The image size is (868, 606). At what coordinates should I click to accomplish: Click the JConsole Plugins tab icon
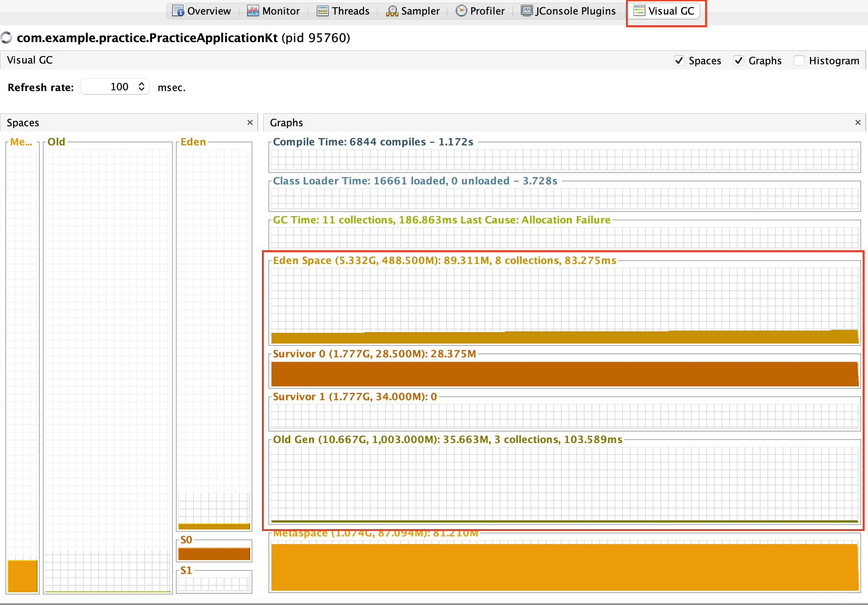[x=527, y=11]
